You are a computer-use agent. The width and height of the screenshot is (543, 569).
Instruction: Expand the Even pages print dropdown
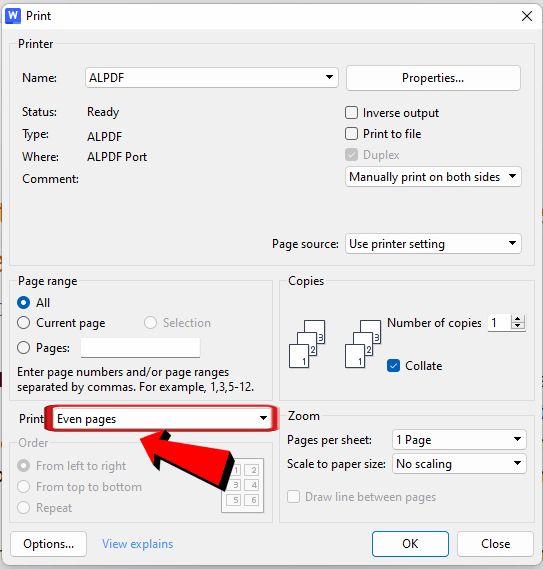click(162, 419)
